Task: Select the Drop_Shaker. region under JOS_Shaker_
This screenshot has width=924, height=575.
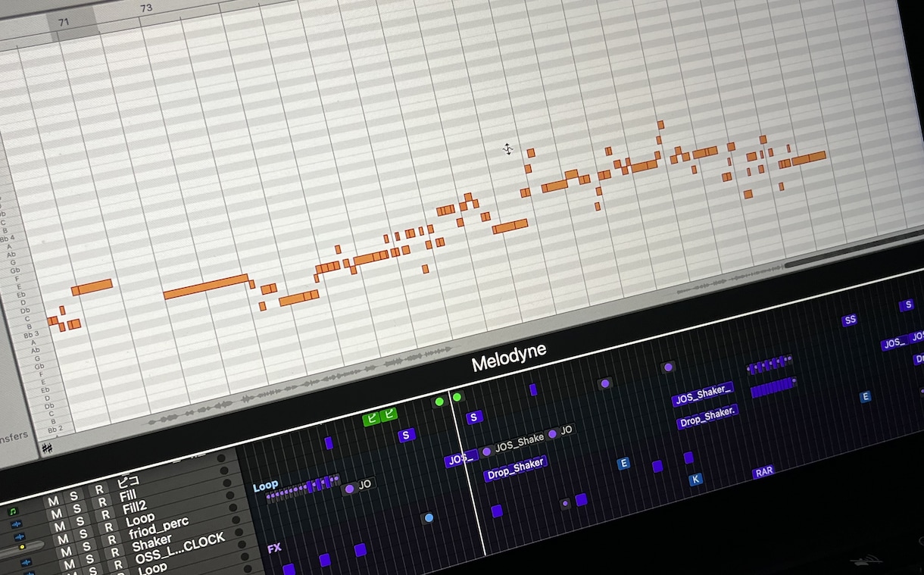Action: pyautogui.click(x=707, y=417)
